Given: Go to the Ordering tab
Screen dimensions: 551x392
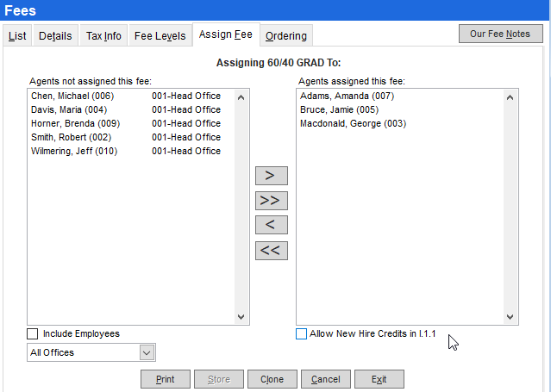Looking at the screenshot, I should coord(285,36).
